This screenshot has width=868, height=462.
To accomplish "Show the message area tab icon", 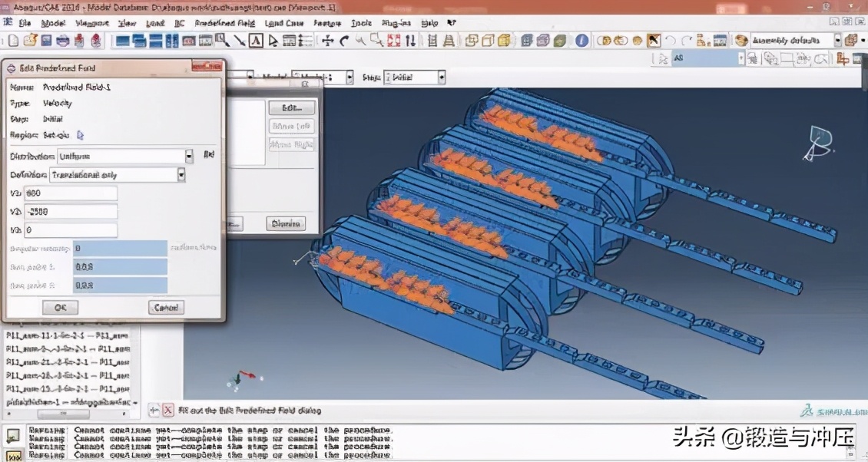I will (x=13, y=435).
